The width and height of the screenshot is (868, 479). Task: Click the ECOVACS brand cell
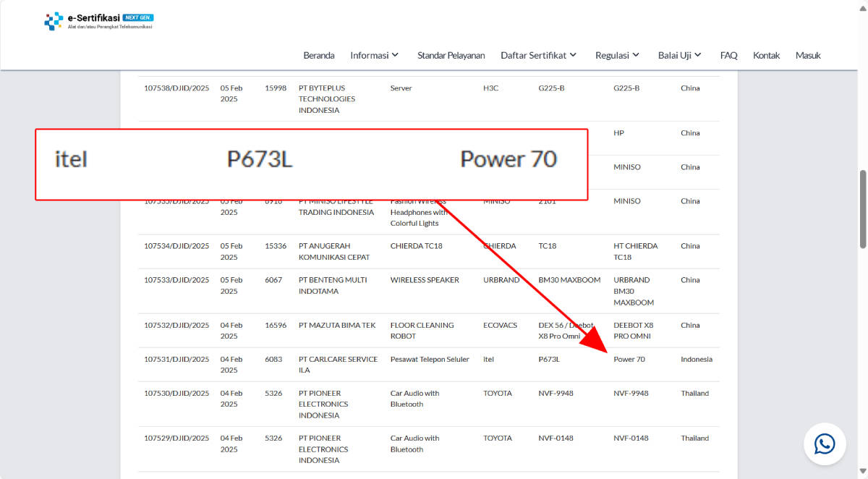[501, 326]
